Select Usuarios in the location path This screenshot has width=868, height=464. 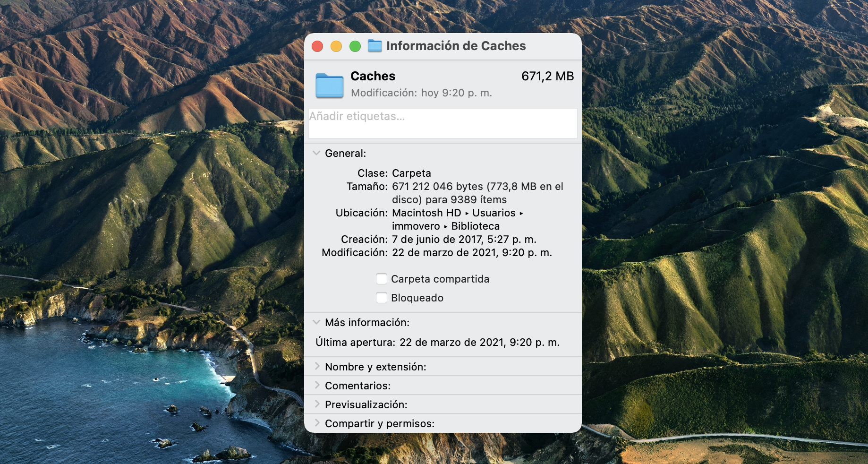(494, 213)
